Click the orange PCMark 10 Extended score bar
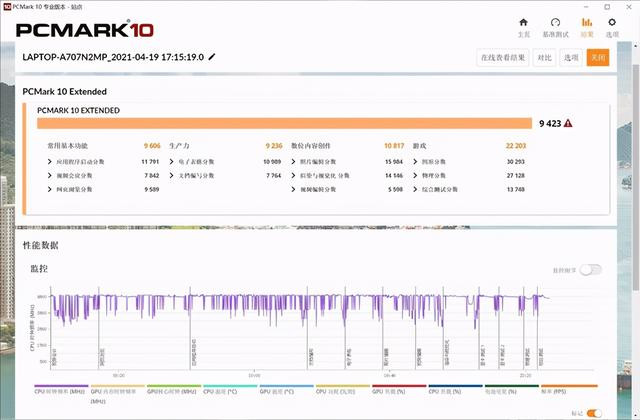640x420 pixels. (284, 123)
